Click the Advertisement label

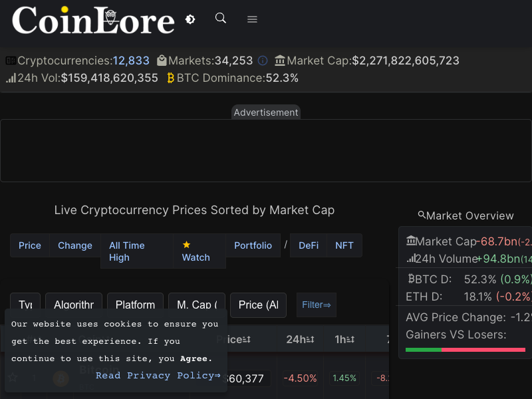tap(266, 112)
